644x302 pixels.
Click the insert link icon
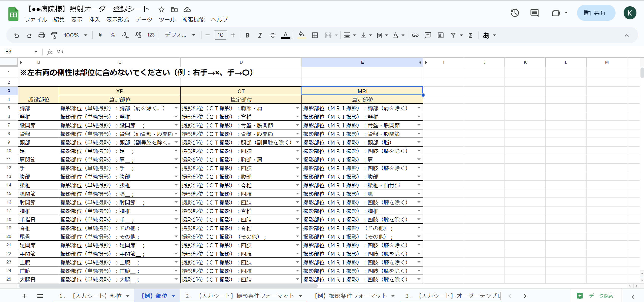coord(415,35)
